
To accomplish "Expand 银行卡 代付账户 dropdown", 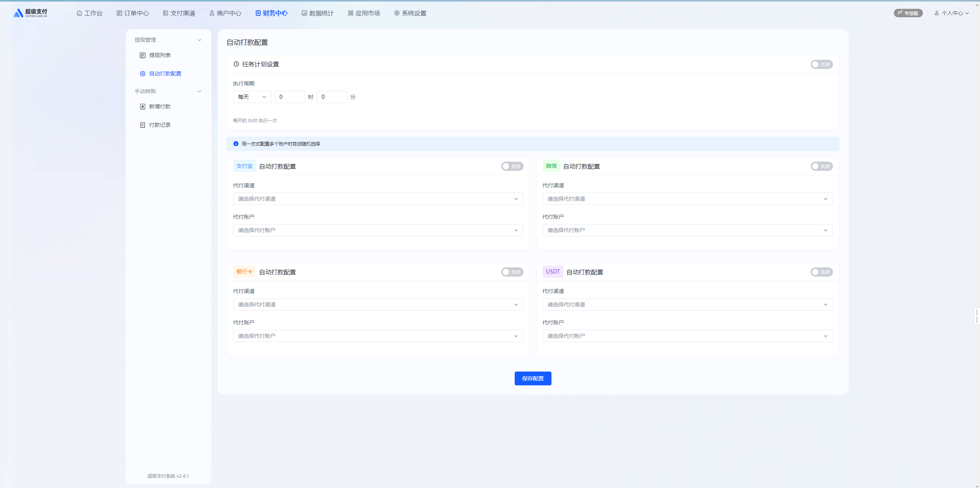I will tap(378, 336).
